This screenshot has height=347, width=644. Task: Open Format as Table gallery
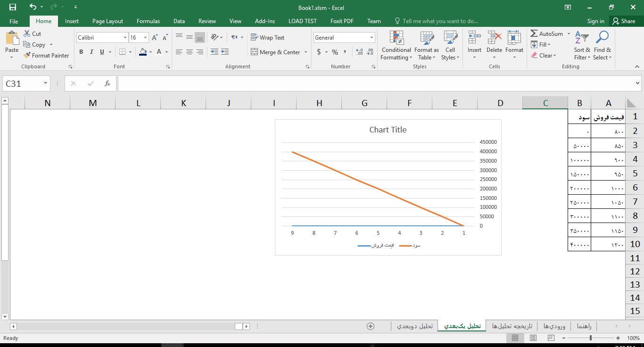click(426, 46)
